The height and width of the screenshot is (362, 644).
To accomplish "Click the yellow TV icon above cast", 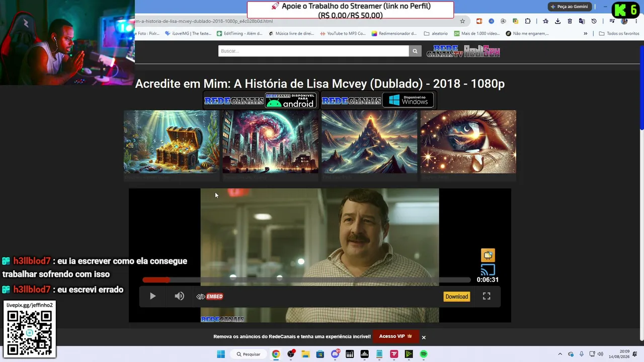I will pyautogui.click(x=488, y=255).
